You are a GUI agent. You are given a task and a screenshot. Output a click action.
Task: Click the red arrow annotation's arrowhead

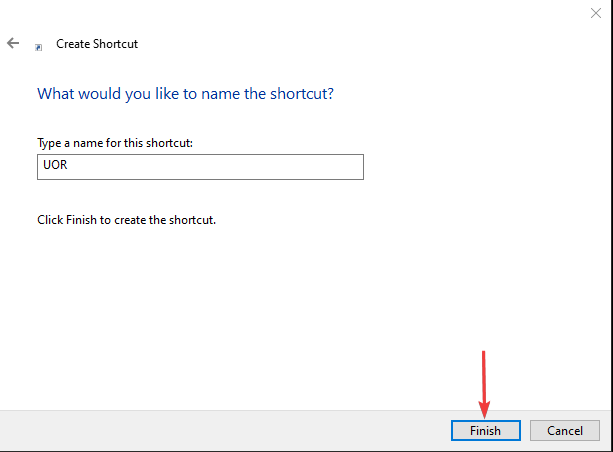coord(485,410)
